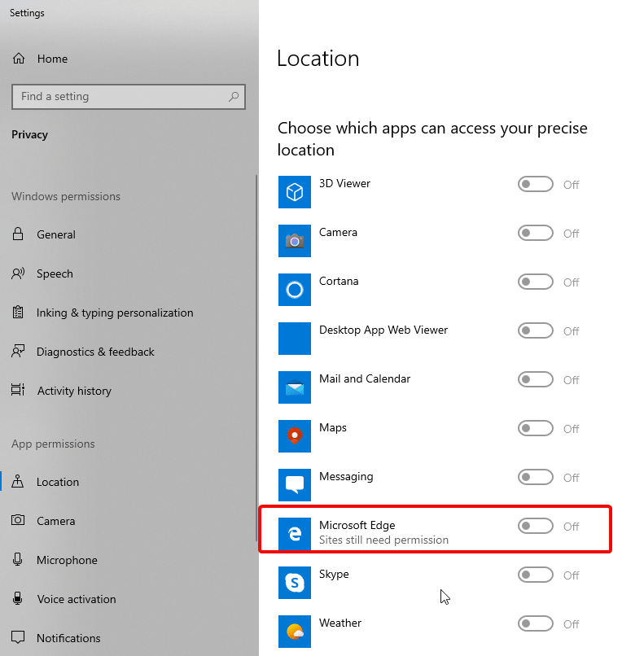Toggle Desktop App Web Viewer location switch

coord(535,330)
